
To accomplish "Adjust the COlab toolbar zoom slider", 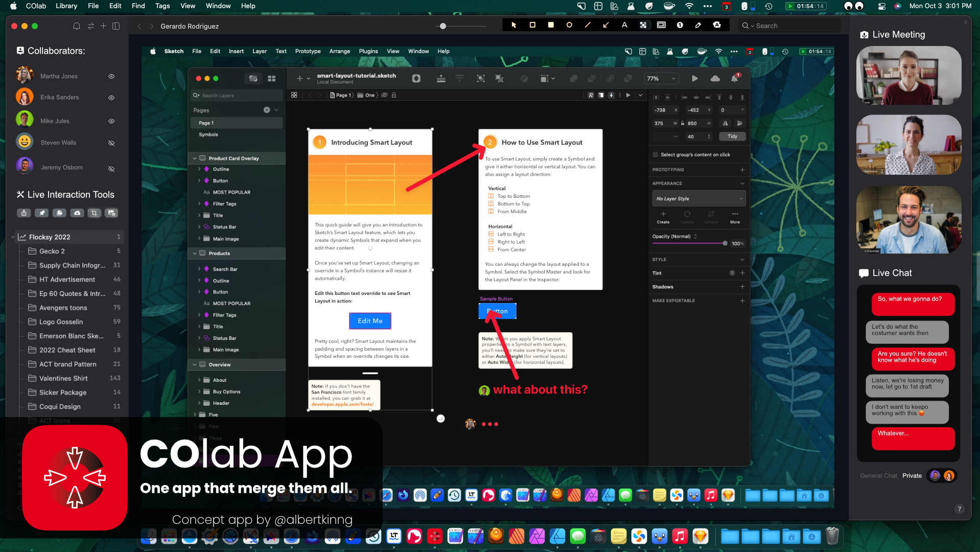I will coord(443,26).
